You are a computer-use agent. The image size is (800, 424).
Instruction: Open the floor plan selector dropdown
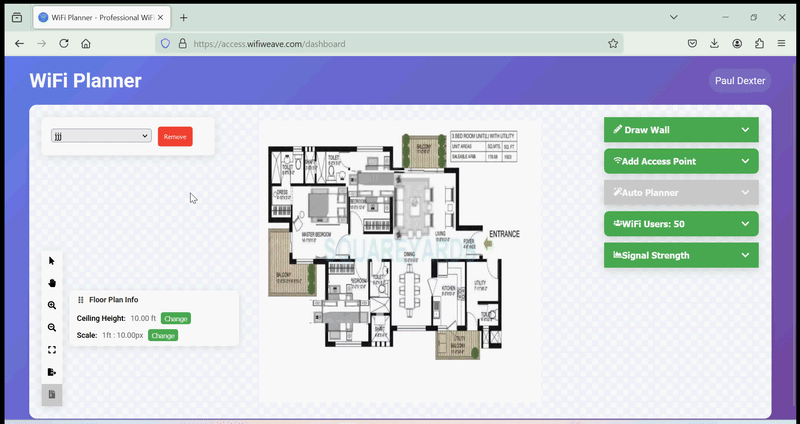click(101, 136)
